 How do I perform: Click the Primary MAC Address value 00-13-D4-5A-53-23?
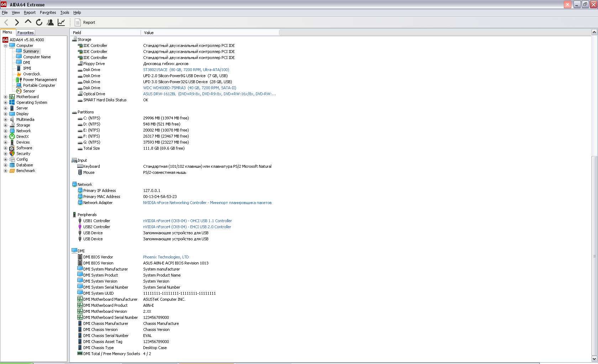pos(160,197)
